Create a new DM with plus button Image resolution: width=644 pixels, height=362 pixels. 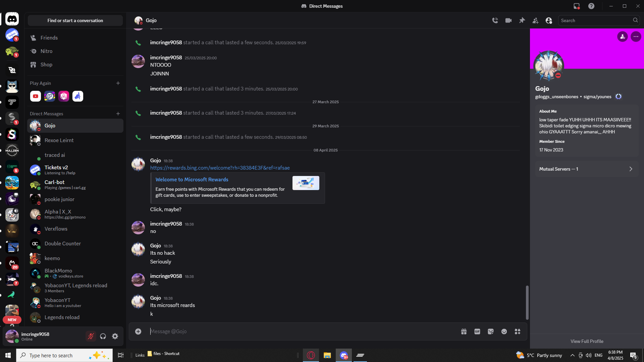tap(118, 114)
